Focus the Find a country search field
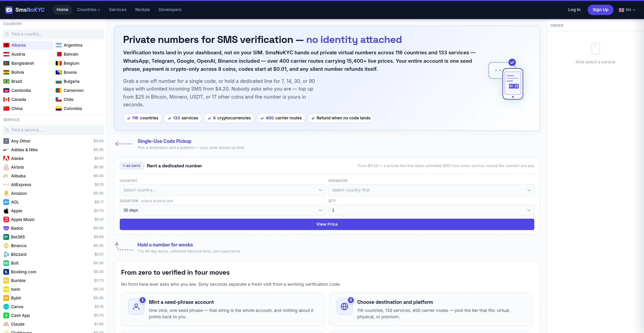644x333 pixels. [54, 34]
